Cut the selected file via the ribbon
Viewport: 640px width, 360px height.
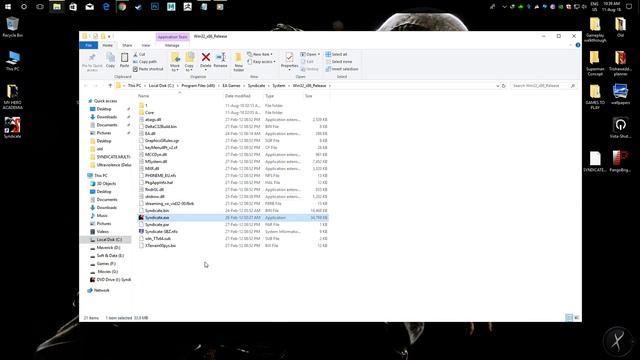coord(140,54)
